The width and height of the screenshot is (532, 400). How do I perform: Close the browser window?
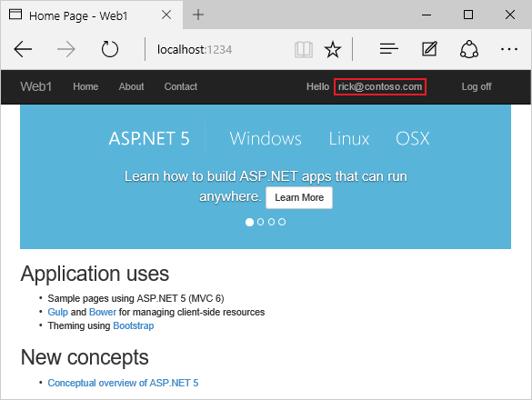click(510, 15)
